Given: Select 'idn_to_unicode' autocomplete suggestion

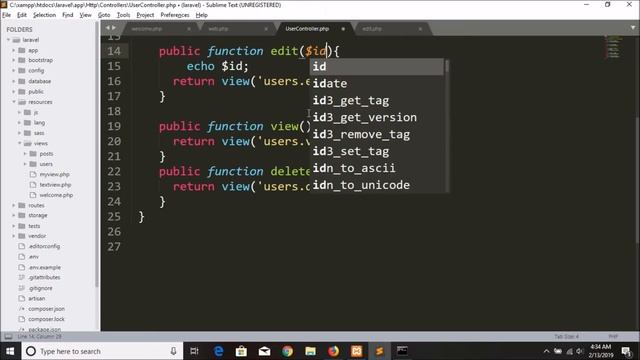Looking at the screenshot, I should tap(377, 185).
